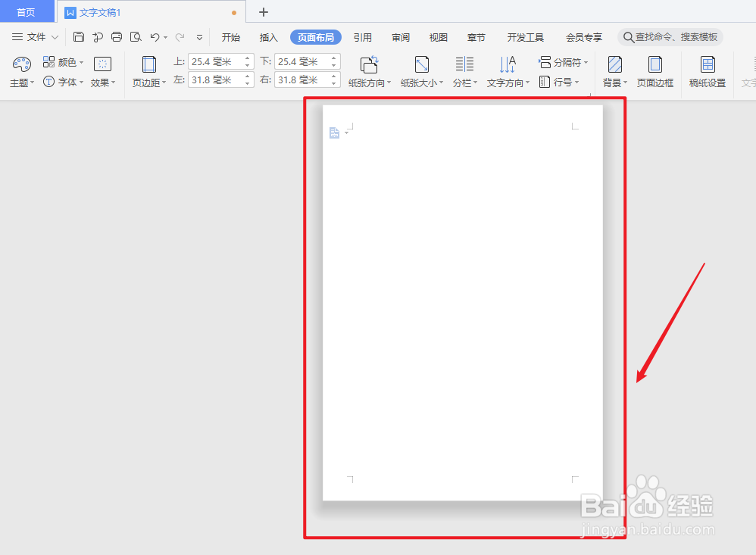Increase the top margin with up stepper

click(x=248, y=58)
